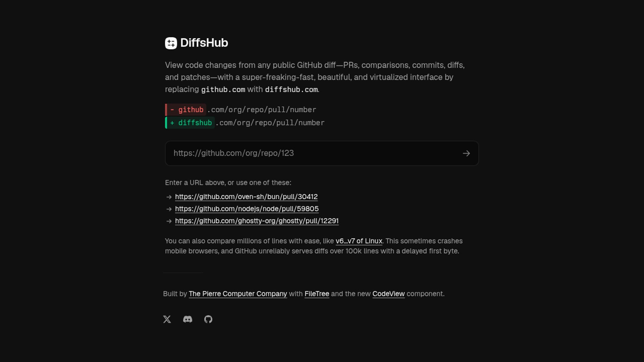Click the DiffsHub title text

pos(204,43)
